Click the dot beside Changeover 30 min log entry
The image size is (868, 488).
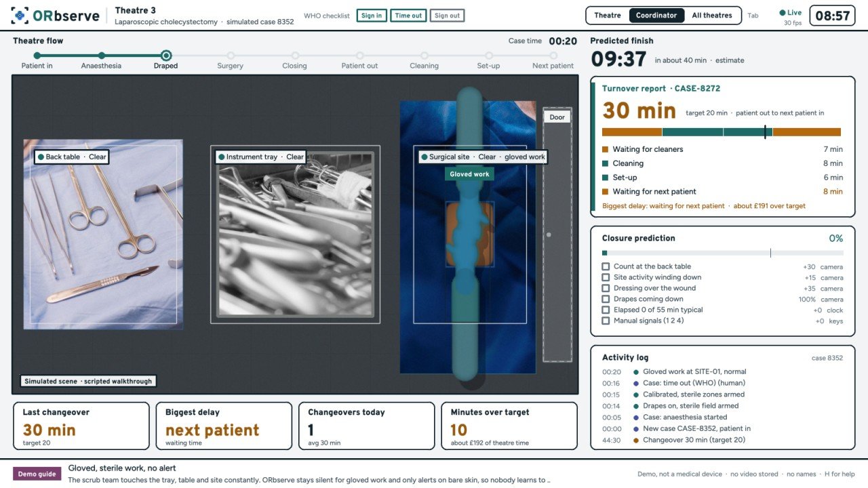tap(636, 440)
